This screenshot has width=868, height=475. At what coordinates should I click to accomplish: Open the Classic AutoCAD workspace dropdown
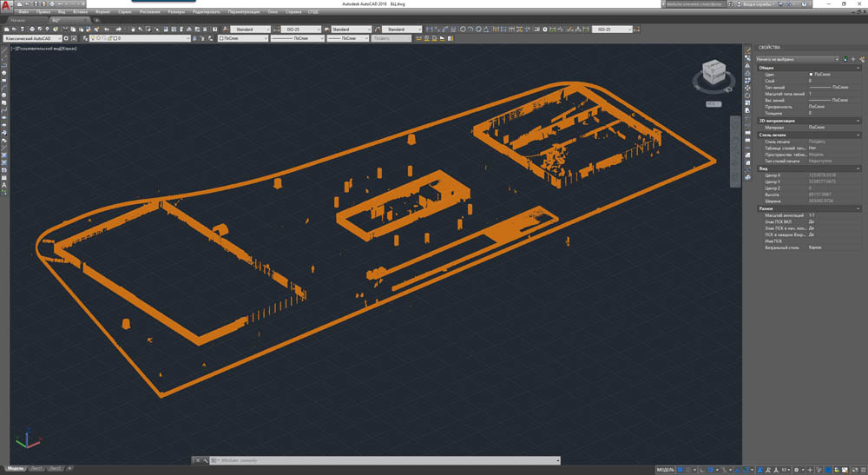(31, 38)
